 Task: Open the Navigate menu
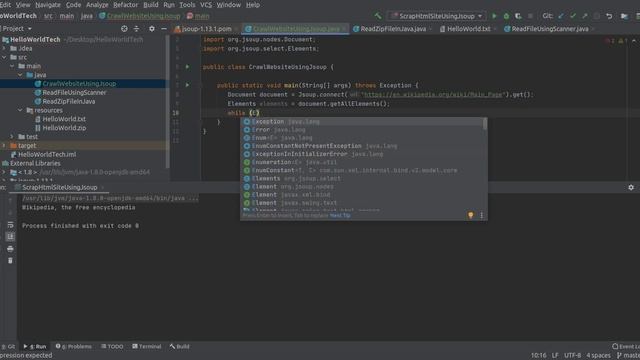(x=48, y=5)
